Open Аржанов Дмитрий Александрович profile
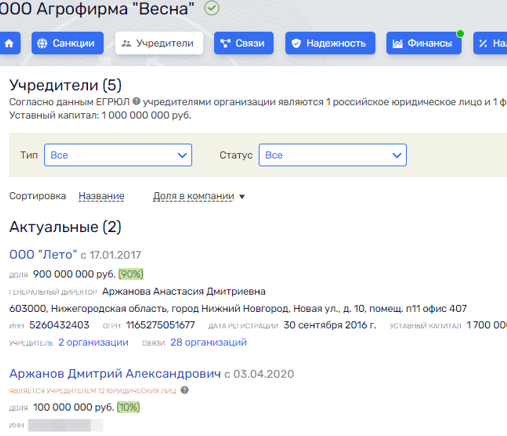507x436 pixels. 115,374
